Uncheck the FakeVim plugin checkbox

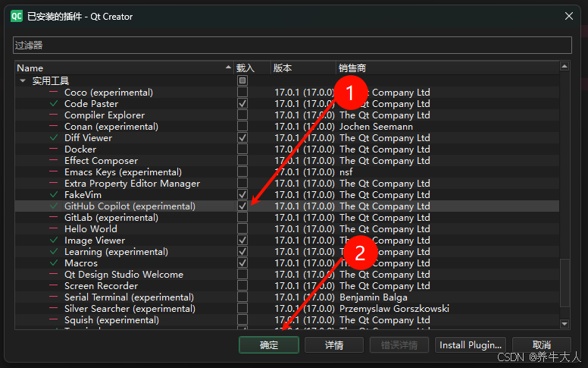coord(242,194)
